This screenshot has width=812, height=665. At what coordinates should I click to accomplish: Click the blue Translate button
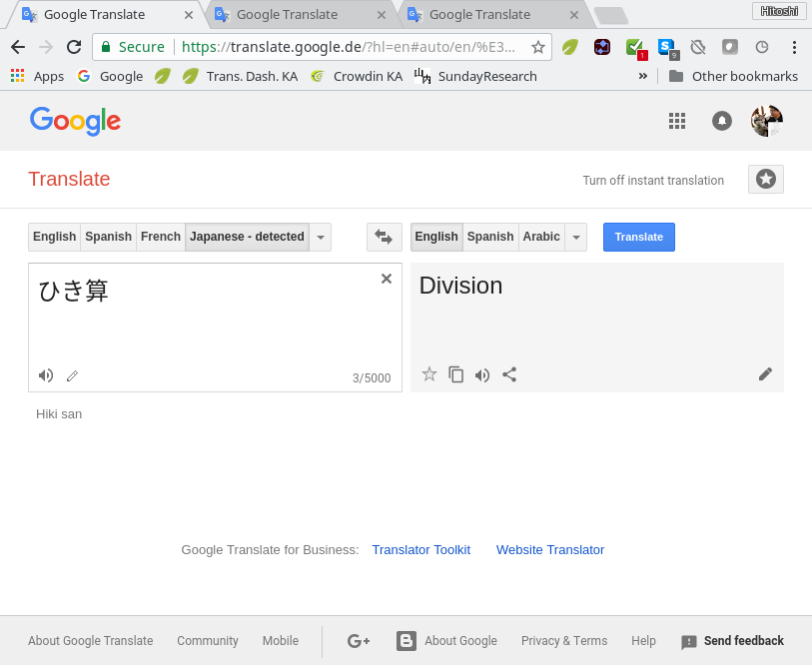[x=639, y=237]
